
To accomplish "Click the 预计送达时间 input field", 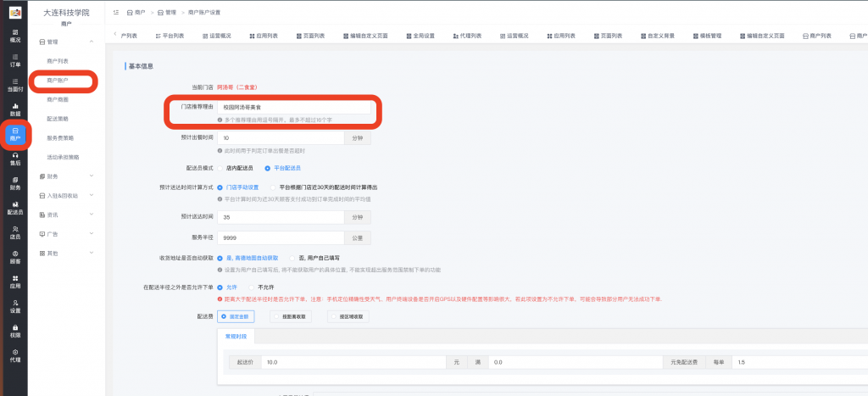I will point(281,218).
